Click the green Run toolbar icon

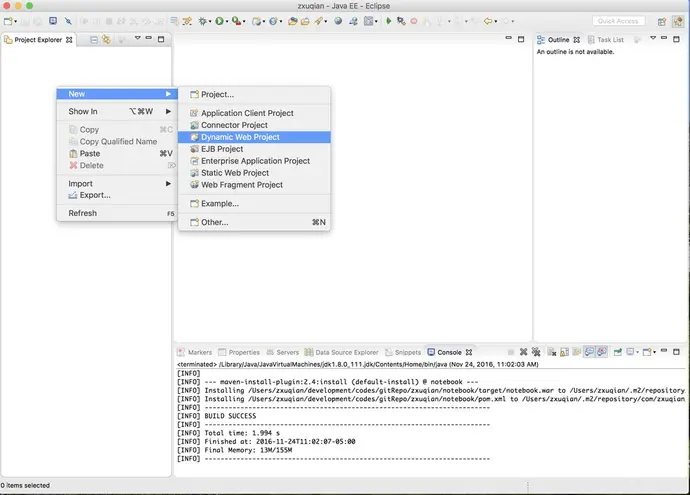click(219, 21)
